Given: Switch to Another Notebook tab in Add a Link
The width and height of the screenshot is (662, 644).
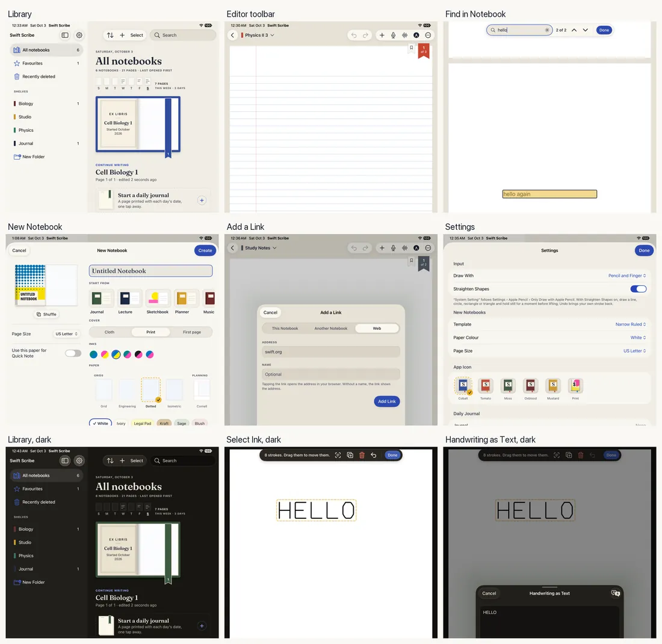Looking at the screenshot, I should coord(330,328).
